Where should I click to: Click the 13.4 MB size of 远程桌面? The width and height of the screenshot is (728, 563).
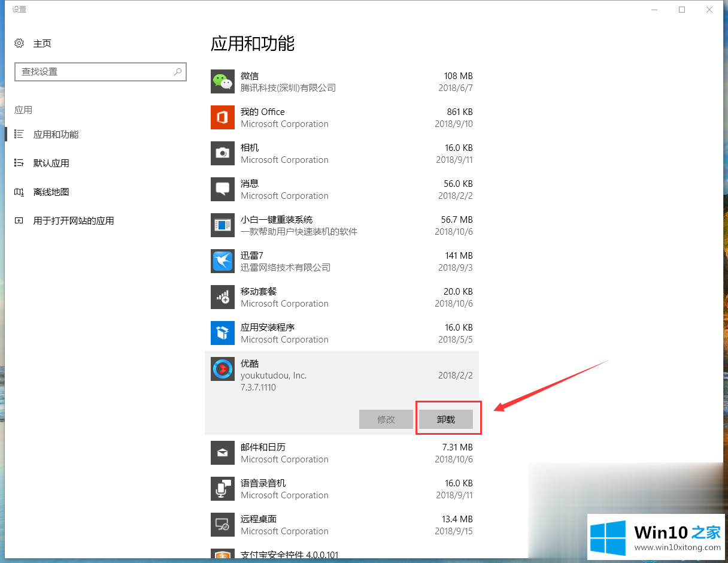[457, 519]
